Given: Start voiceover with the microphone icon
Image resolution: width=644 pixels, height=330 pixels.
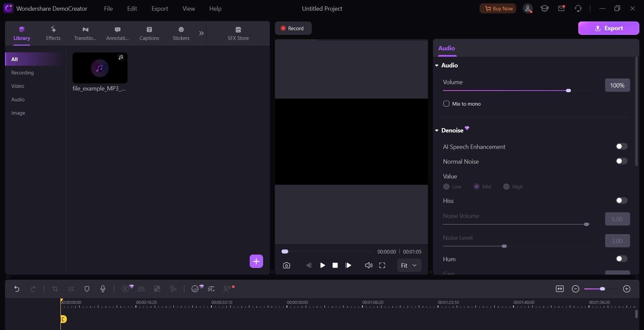Looking at the screenshot, I should pyautogui.click(x=103, y=289).
